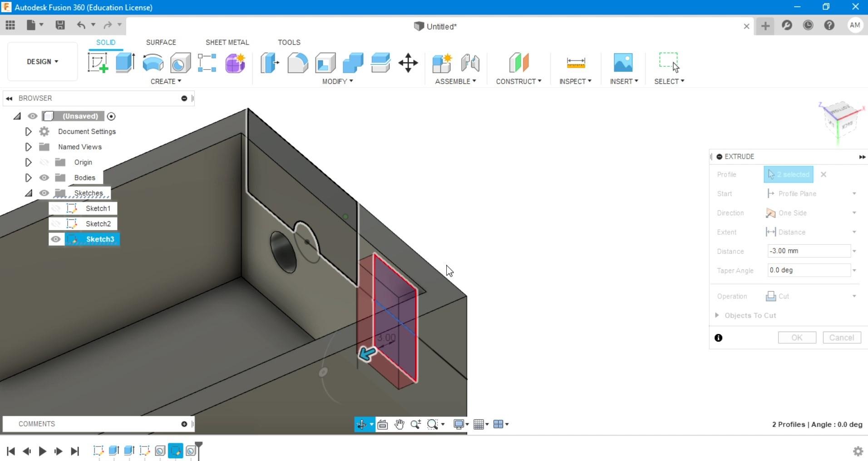Select the Joint tool icon
868x461 pixels.
pyautogui.click(x=470, y=63)
